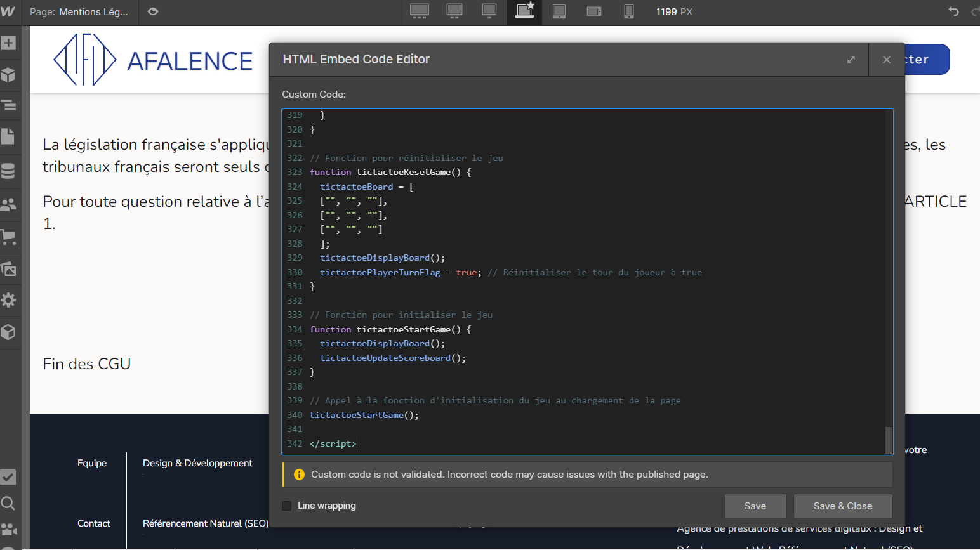The image size is (980, 550).
Task: Open the Navigator panel
Action: 8,105
